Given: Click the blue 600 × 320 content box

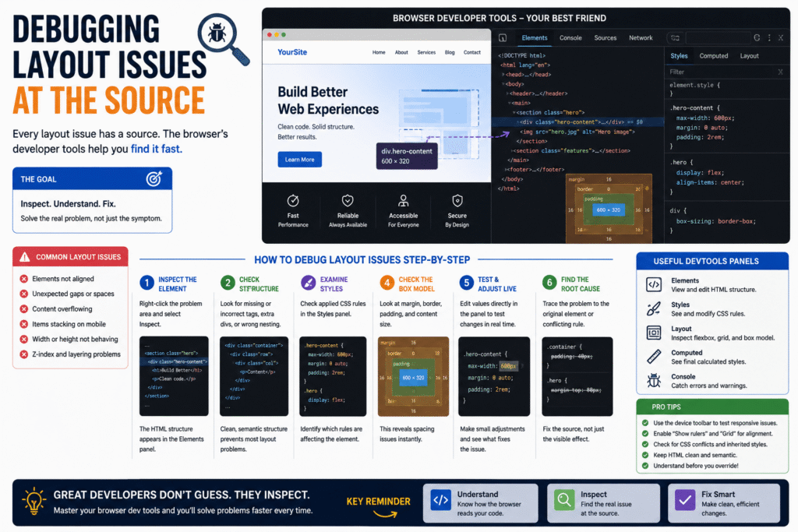Looking at the screenshot, I should [609, 210].
